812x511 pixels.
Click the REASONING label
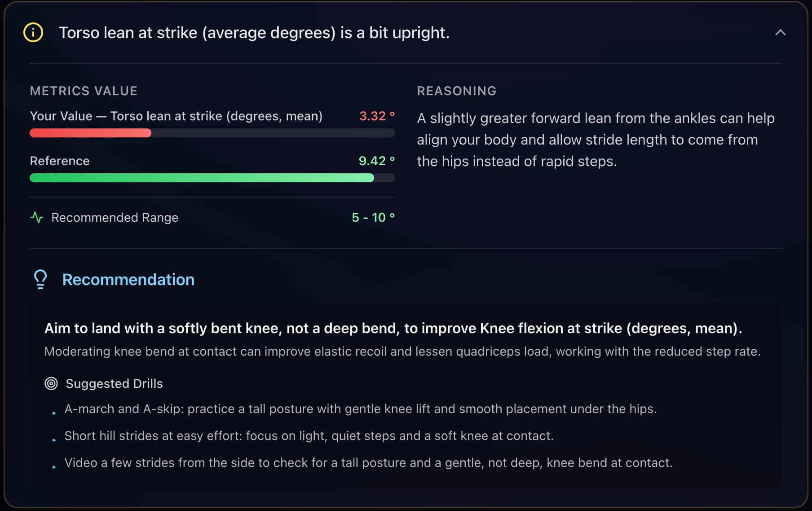456,91
